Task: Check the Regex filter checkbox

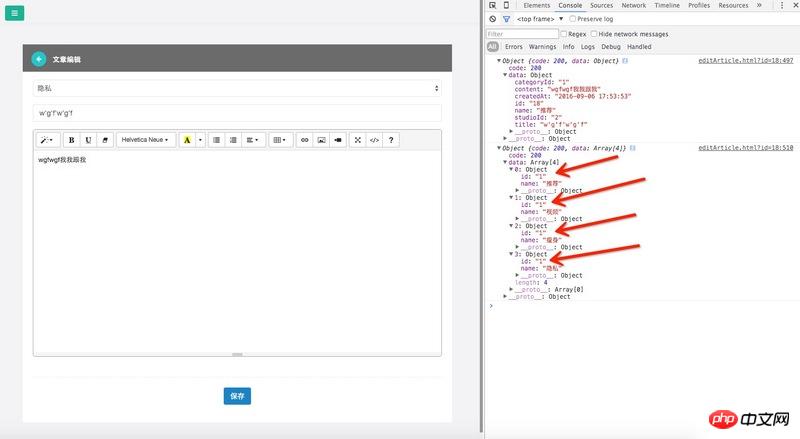Action: (563, 34)
